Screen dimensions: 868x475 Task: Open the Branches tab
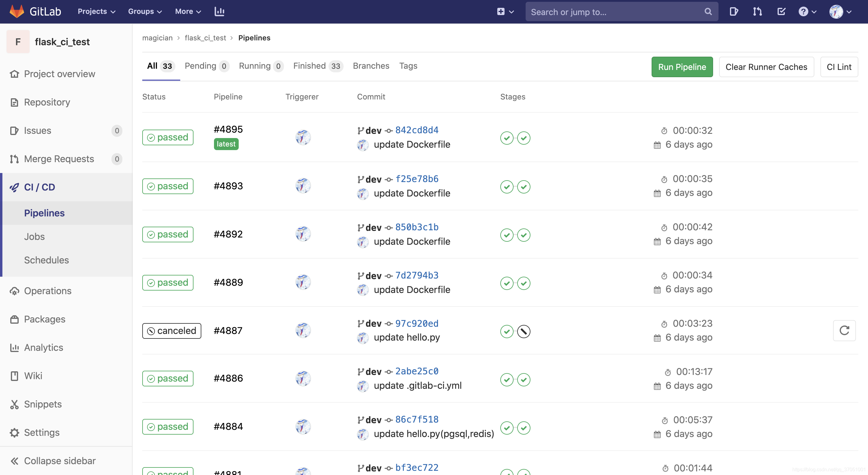(x=371, y=66)
